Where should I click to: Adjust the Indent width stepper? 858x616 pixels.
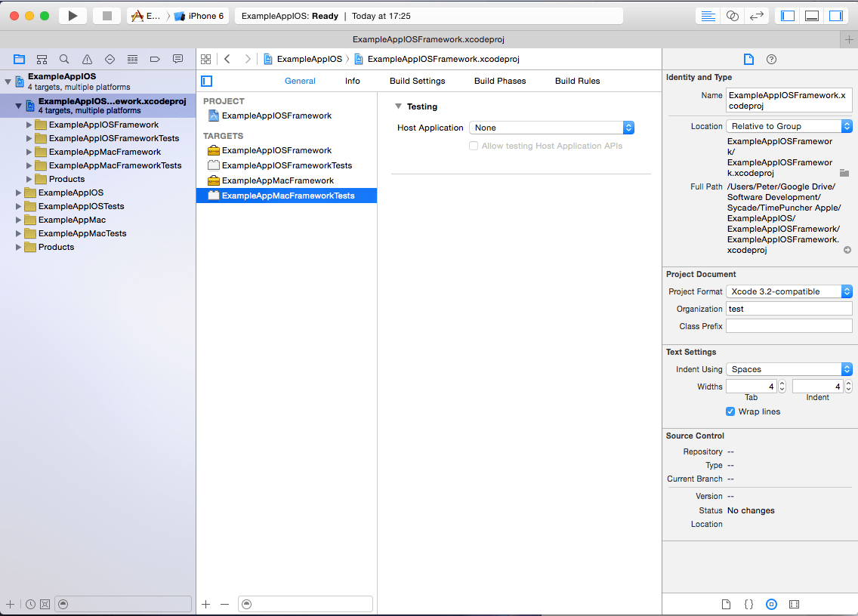848,387
